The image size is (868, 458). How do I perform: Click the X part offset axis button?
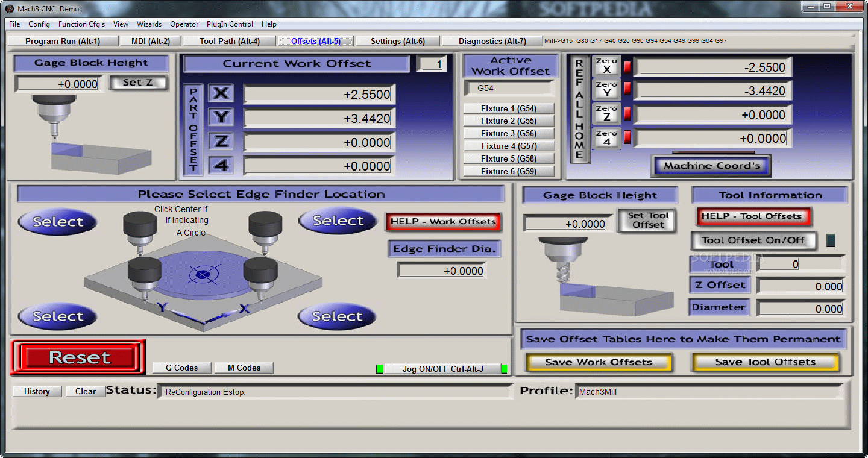pos(221,93)
